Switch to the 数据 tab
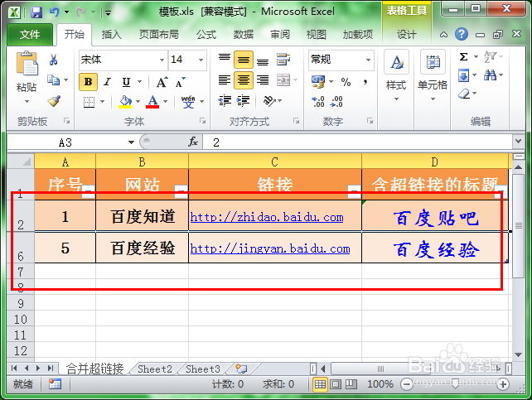This screenshot has height=400, width=532. point(244,35)
